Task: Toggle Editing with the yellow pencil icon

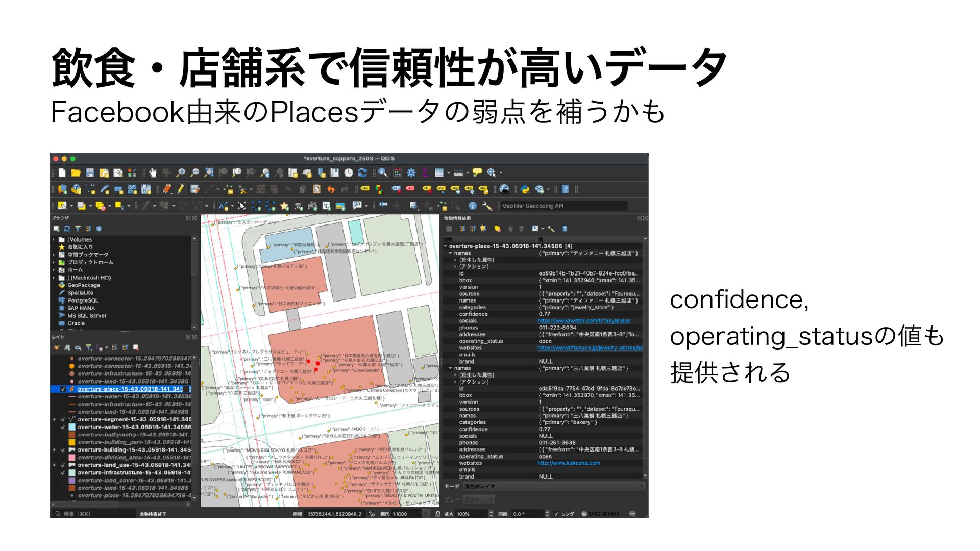Action: [181, 189]
